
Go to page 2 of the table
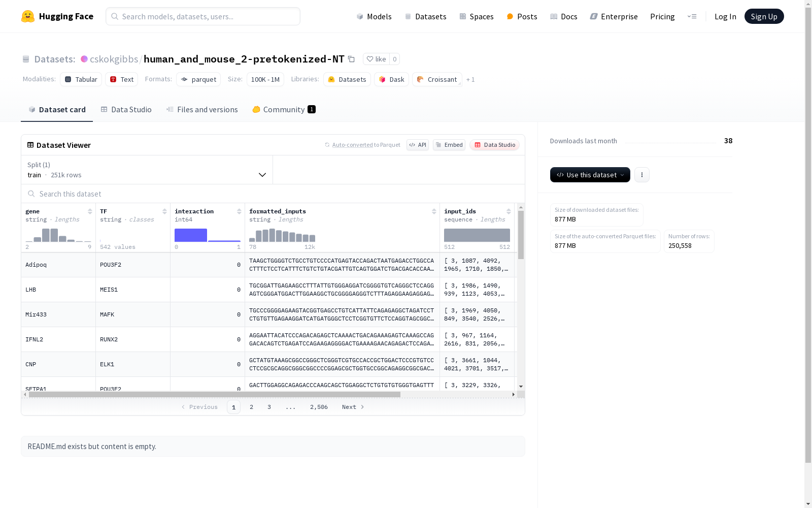tap(251, 407)
